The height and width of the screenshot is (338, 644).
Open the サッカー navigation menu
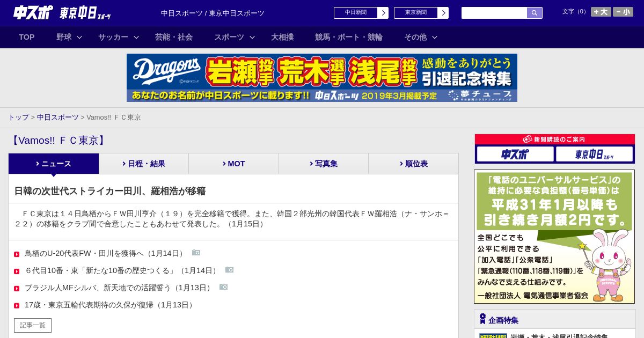113,37
